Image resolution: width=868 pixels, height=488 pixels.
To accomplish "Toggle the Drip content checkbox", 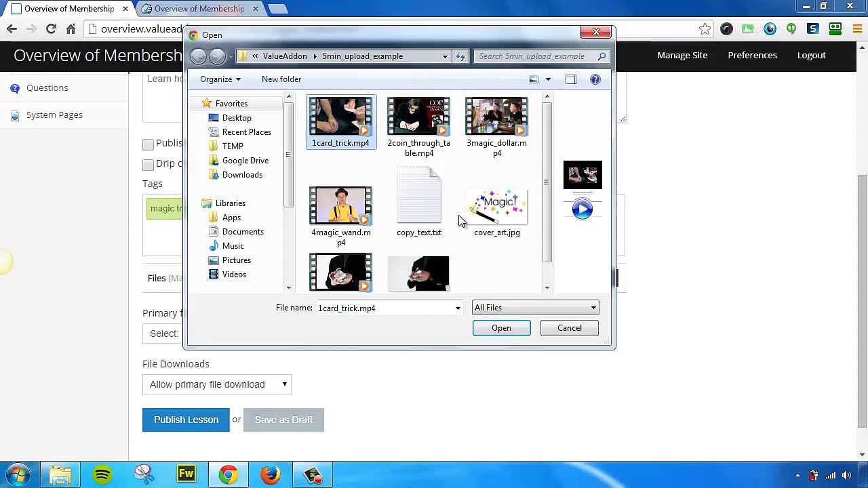I will pos(148,164).
